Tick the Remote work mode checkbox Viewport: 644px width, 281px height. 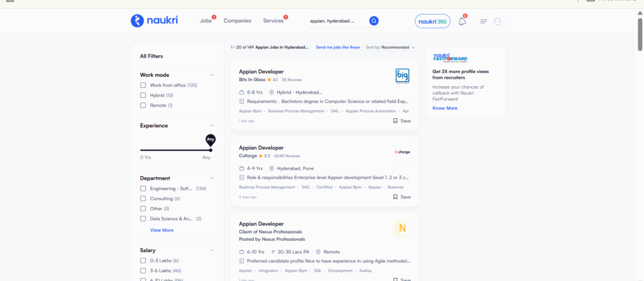(x=143, y=105)
